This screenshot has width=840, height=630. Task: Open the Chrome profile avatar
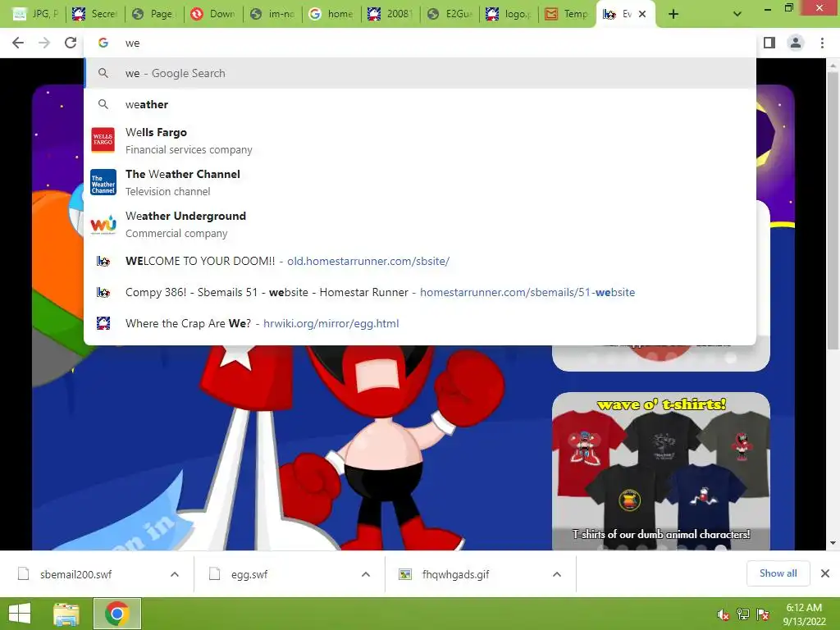pyautogui.click(x=796, y=43)
